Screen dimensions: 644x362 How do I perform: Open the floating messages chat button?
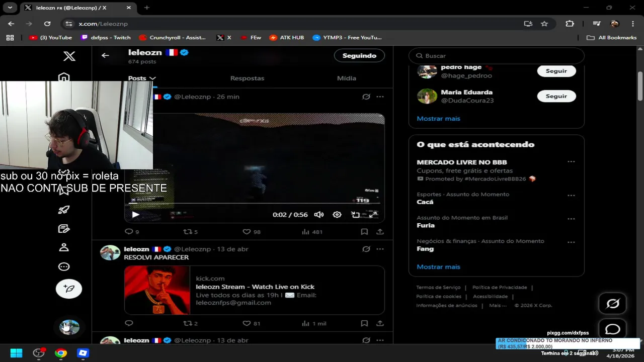612,329
